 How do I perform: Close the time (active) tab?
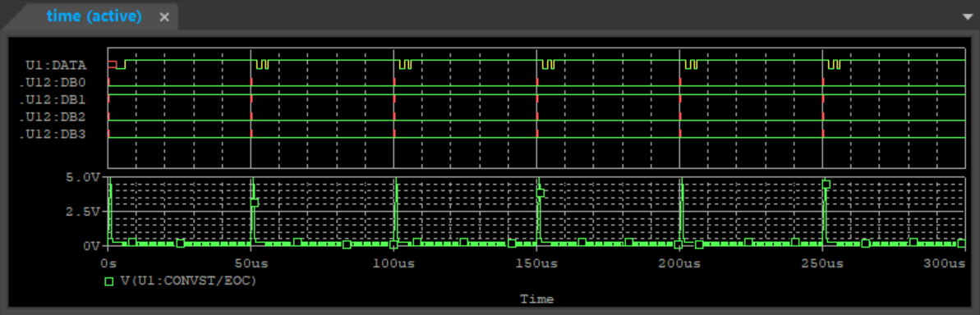coord(164,17)
